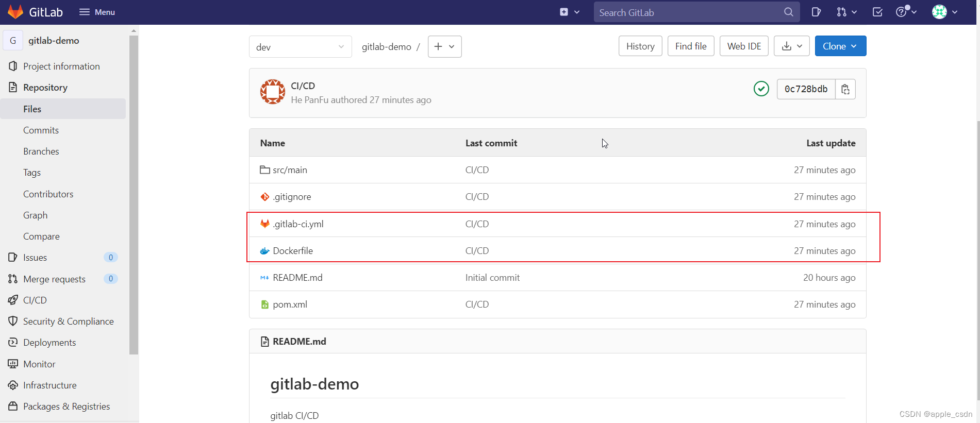The width and height of the screenshot is (980, 423).
Task: Open the .gitignore file
Action: 292,197
